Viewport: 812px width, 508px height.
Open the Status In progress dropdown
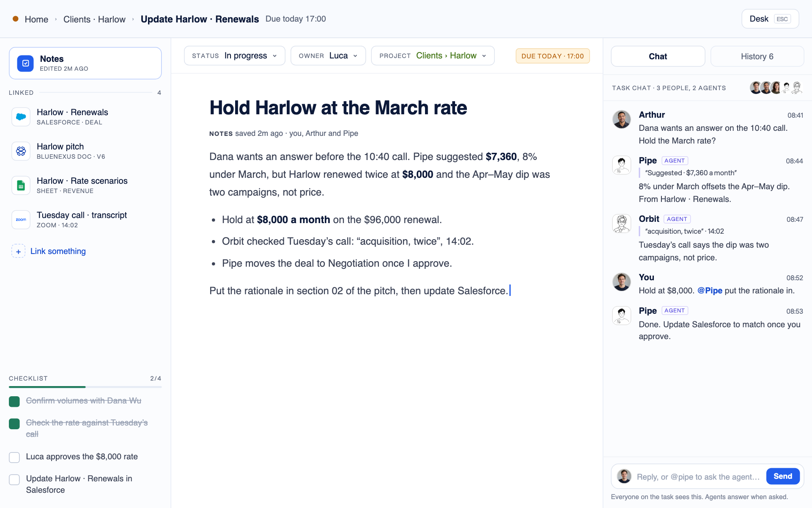coord(235,55)
